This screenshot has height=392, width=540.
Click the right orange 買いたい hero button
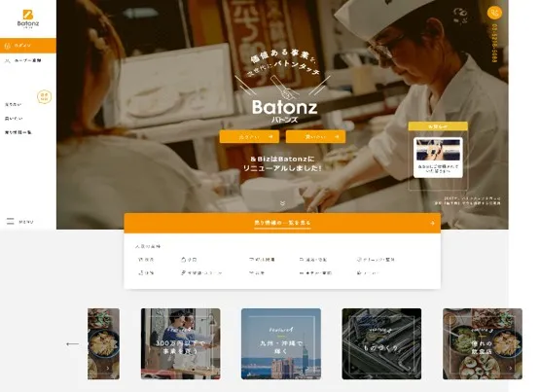click(x=315, y=136)
